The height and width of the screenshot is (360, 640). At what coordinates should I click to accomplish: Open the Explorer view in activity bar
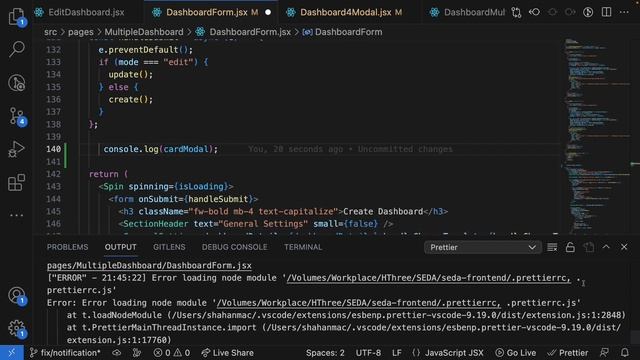pyautogui.click(x=16, y=16)
